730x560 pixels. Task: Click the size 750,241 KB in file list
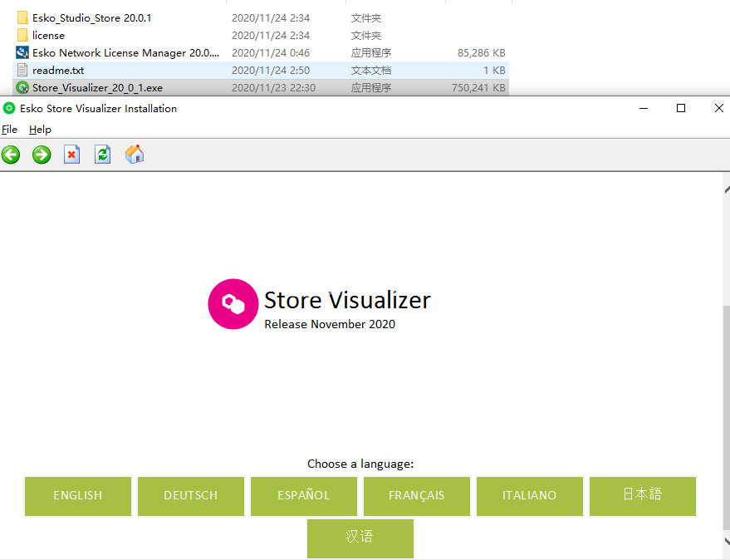coord(478,87)
